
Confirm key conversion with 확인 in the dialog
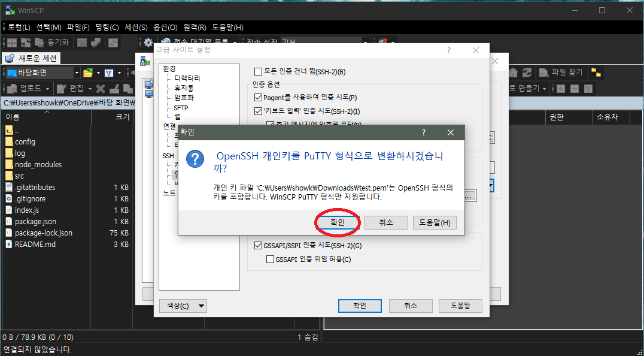[x=338, y=222]
